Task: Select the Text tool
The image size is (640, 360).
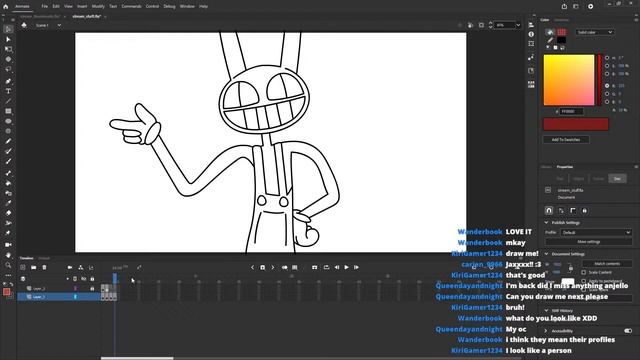Action: pyautogui.click(x=8, y=91)
